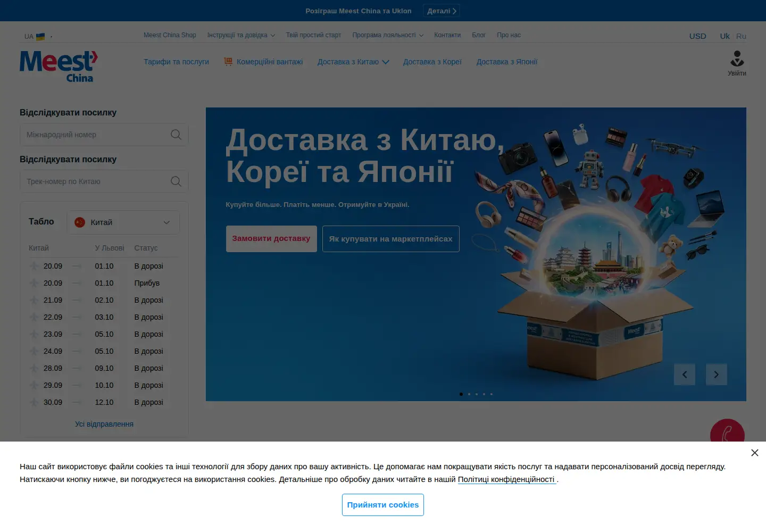The image size is (766, 532).
Task: Open the Політиці конфіденційності link
Action: click(x=507, y=479)
